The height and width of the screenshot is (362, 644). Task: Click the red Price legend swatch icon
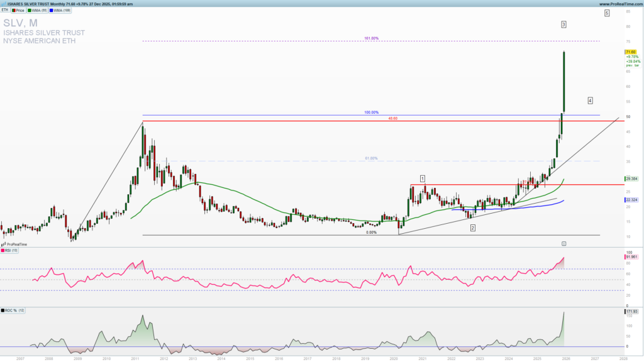click(13, 10)
